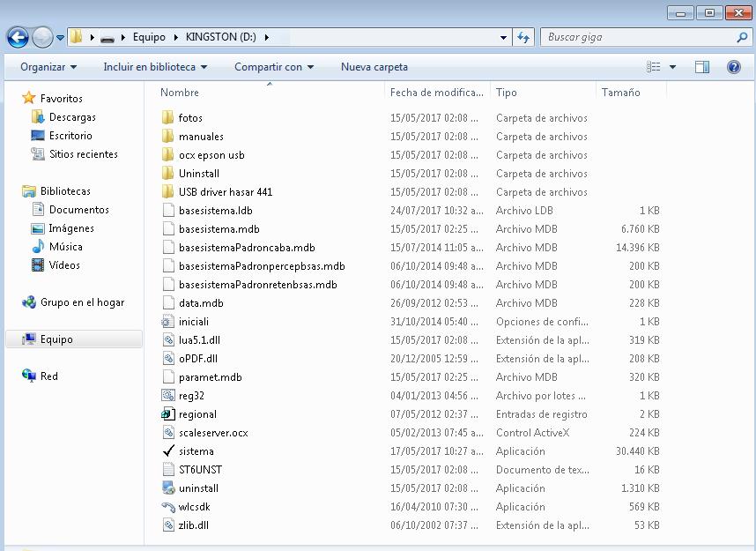This screenshot has height=551, width=756.
Task: Select the lua5.1.dll file icon
Action: point(167,340)
